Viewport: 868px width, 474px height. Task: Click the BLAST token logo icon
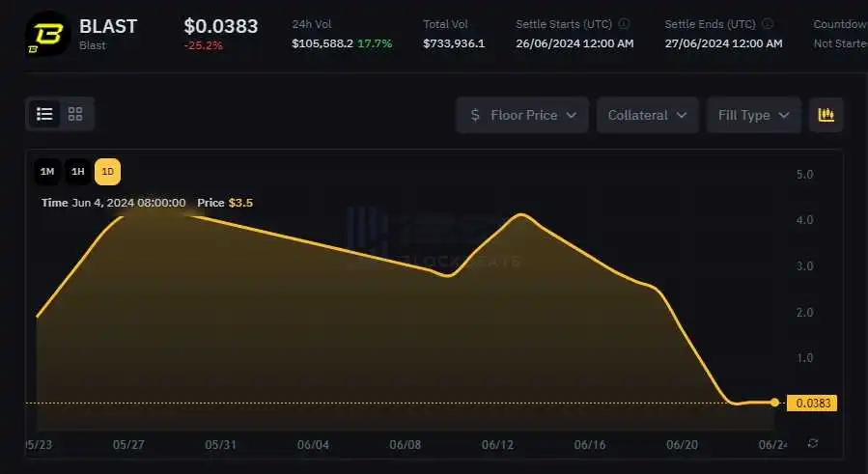pos(47,35)
